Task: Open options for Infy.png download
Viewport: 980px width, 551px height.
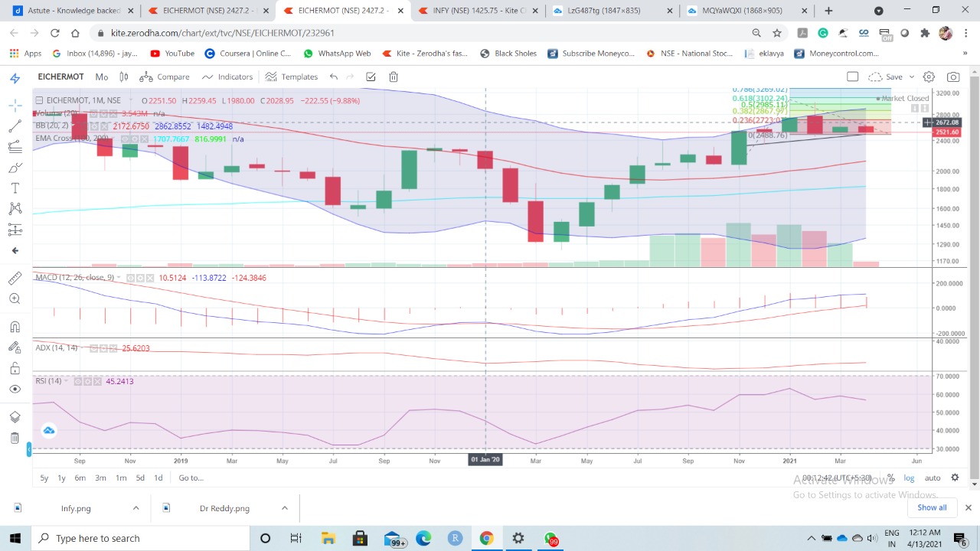Action: 136,508
